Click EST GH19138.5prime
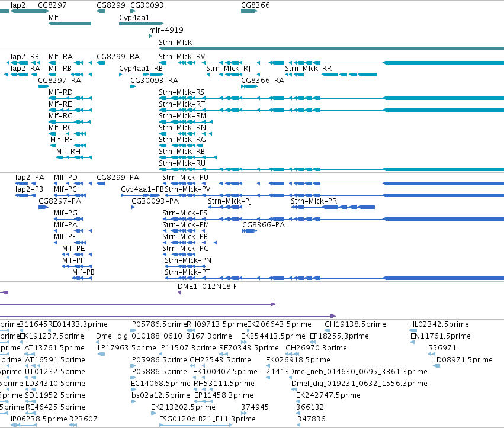504x428 pixels. [355, 324]
